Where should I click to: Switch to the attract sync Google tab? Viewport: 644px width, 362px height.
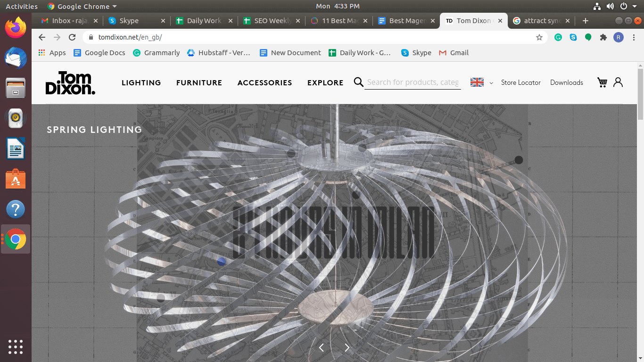(541, 21)
